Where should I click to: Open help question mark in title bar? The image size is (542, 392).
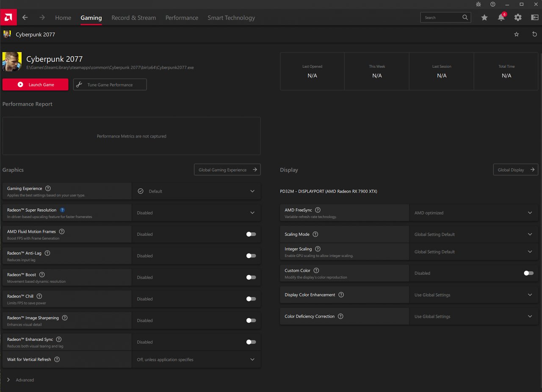click(493, 4)
